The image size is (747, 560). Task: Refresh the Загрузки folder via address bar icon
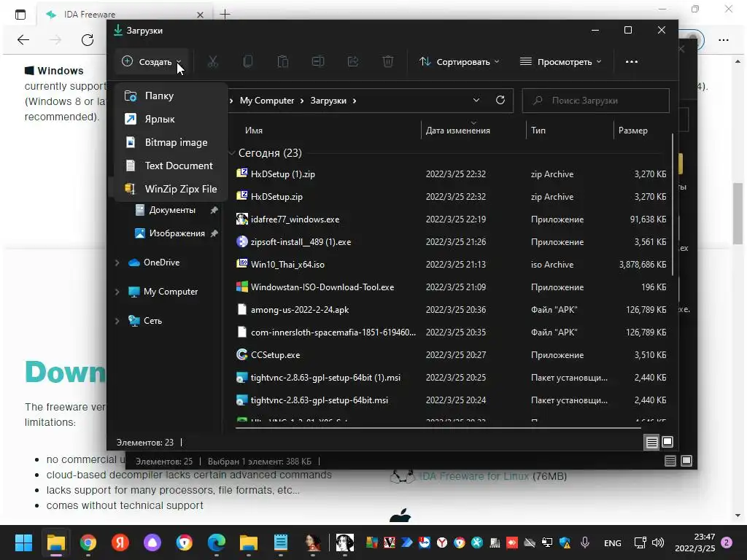tap(500, 100)
